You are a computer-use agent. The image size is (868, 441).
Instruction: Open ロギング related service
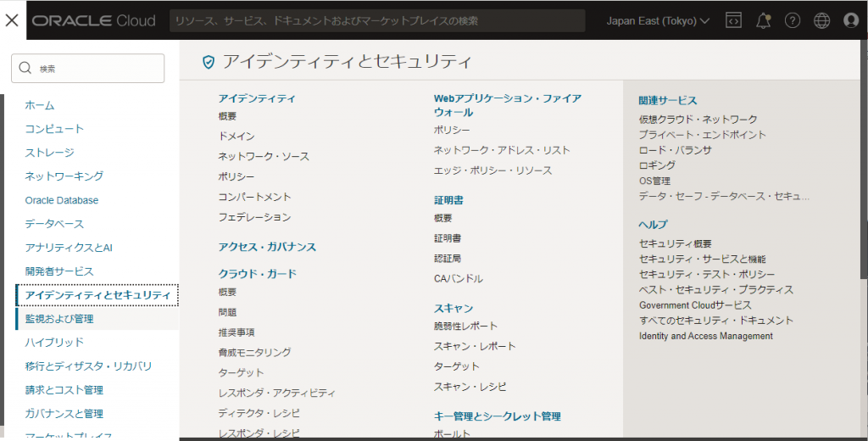657,165
